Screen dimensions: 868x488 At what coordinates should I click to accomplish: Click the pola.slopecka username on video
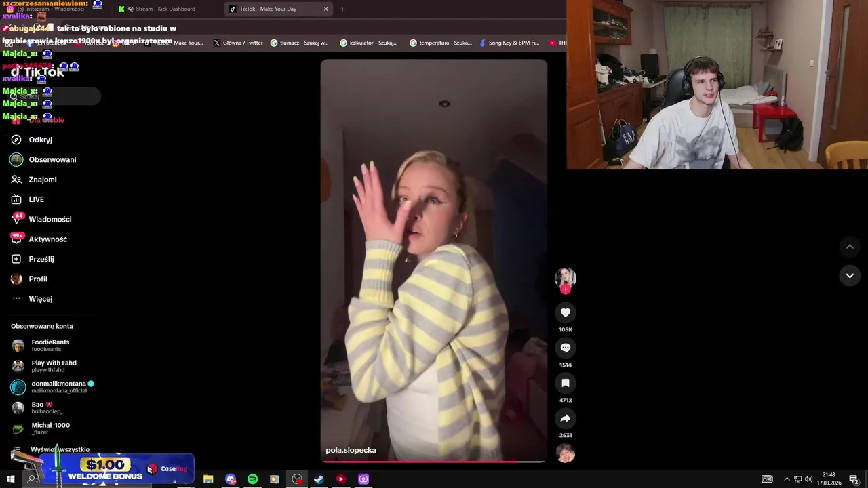click(351, 450)
